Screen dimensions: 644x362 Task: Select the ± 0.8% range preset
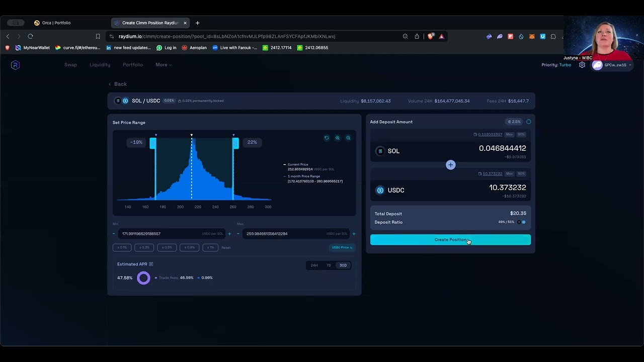[x=190, y=247]
